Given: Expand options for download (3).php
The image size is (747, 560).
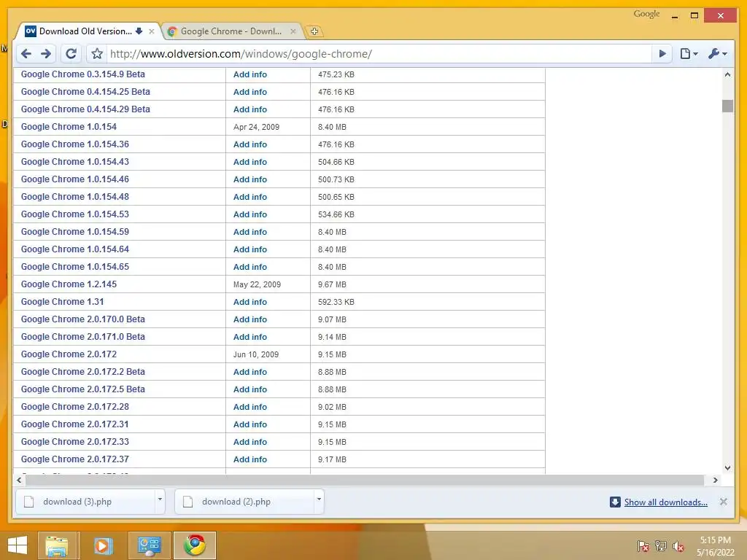Looking at the screenshot, I should click(160, 499).
